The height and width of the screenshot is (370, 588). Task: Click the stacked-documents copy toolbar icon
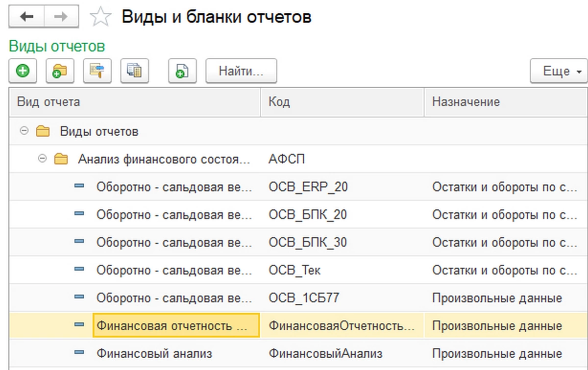[134, 71]
